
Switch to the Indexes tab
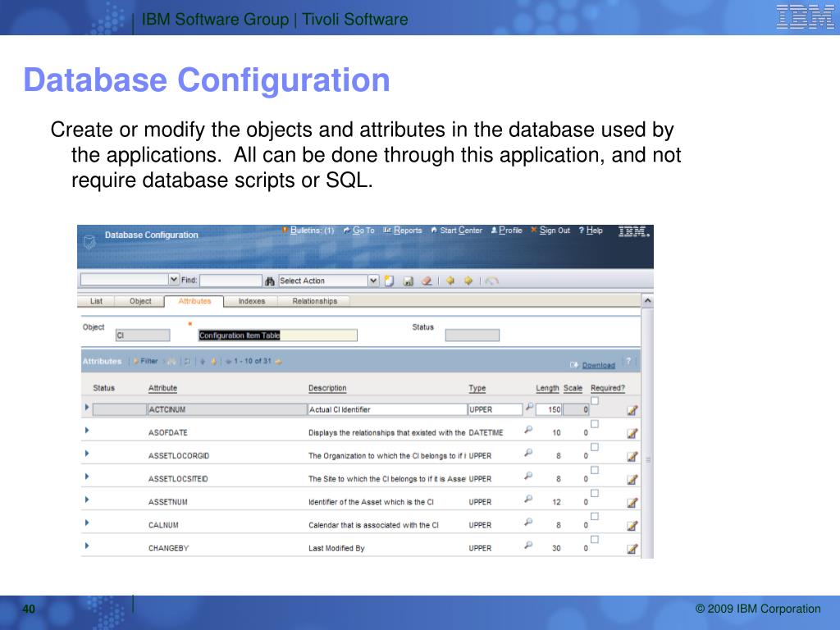[x=252, y=301]
